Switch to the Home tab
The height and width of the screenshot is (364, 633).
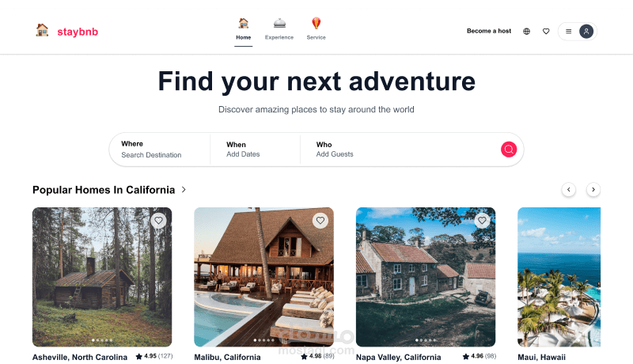tap(244, 29)
